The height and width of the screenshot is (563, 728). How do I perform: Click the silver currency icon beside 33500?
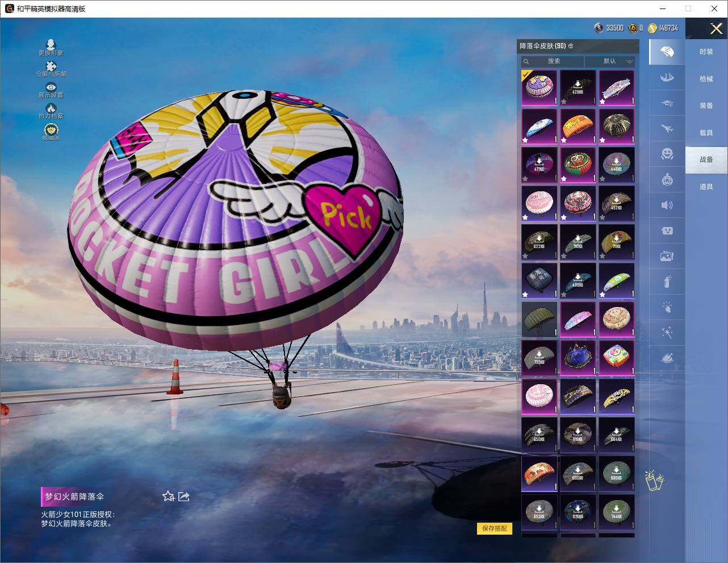click(599, 28)
